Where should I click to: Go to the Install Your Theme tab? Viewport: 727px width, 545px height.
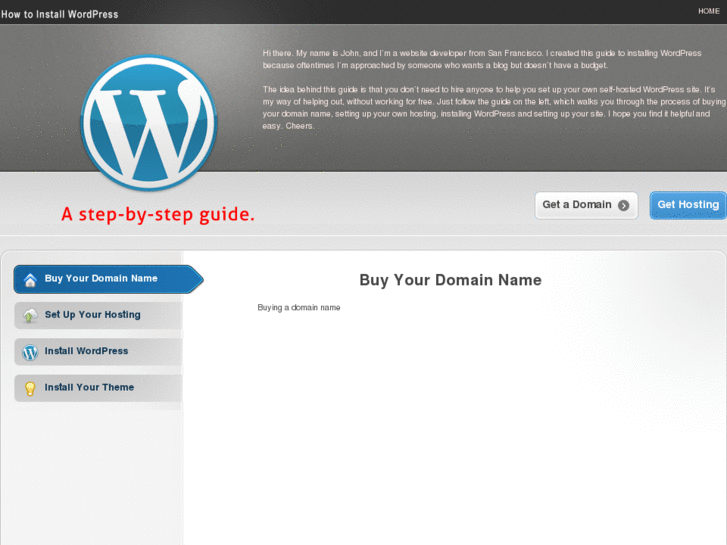98,388
